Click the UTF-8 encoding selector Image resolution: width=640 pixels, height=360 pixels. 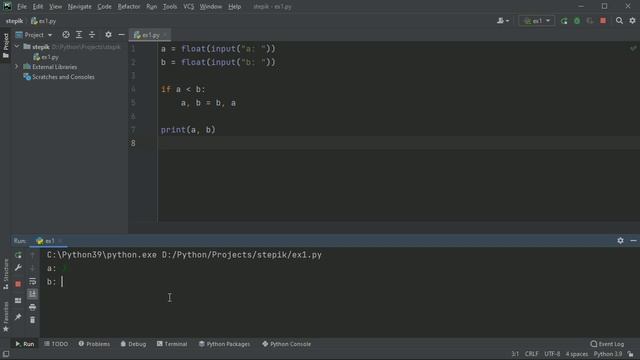pyautogui.click(x=552, y=354)
